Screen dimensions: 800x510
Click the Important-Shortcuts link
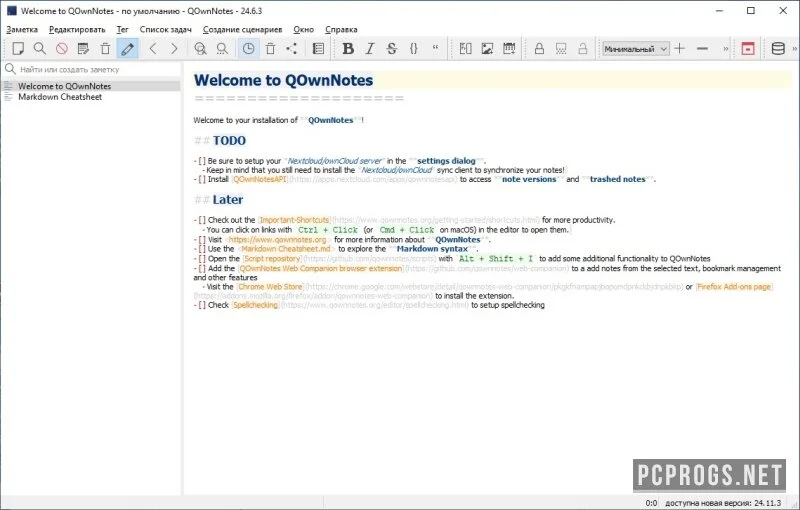pos(294,220)
